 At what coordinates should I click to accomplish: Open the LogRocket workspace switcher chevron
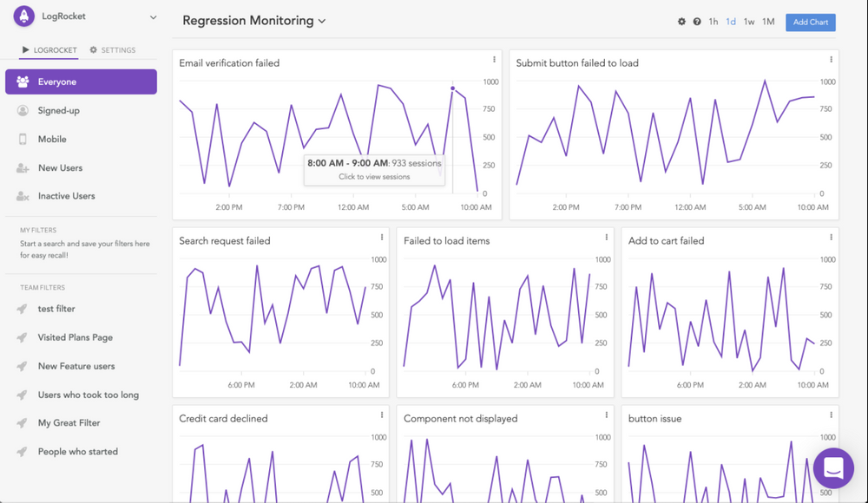152,16
